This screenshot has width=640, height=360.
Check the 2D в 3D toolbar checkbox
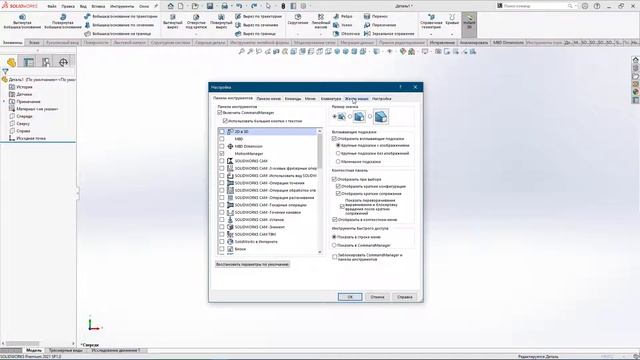pos(222,131)
